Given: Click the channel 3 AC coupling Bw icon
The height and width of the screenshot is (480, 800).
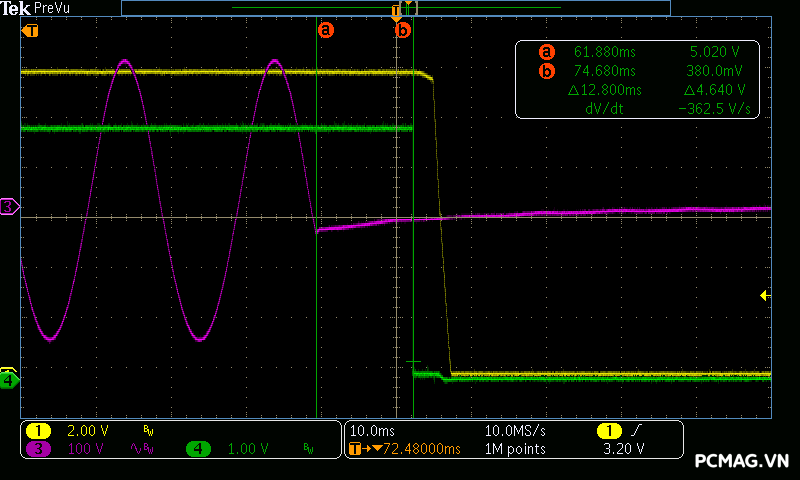Looking at the screenshot, I should tap(142, 449).
